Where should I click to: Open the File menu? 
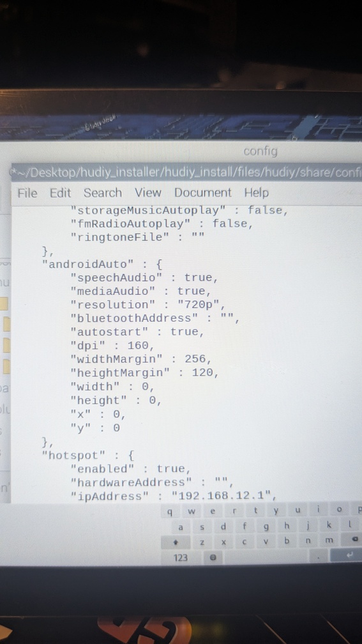tap(27, 193)
